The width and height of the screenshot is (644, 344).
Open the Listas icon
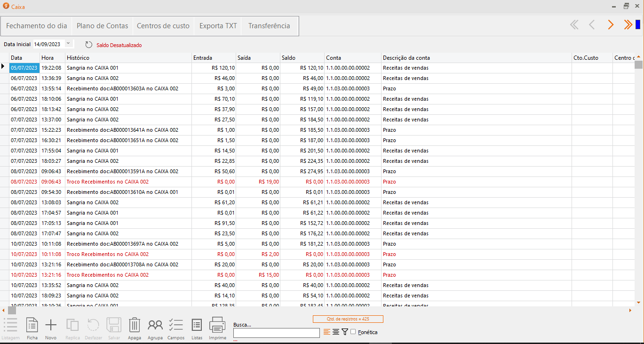pos(197,325)
